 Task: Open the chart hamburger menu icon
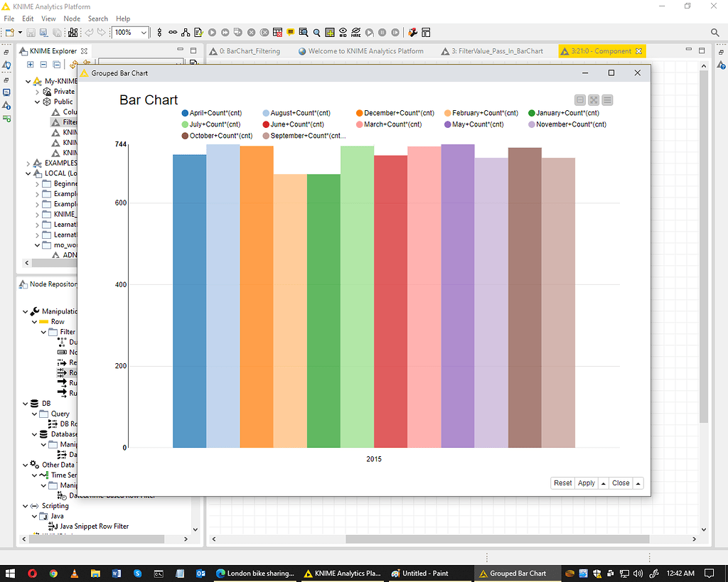coord(607,100)
